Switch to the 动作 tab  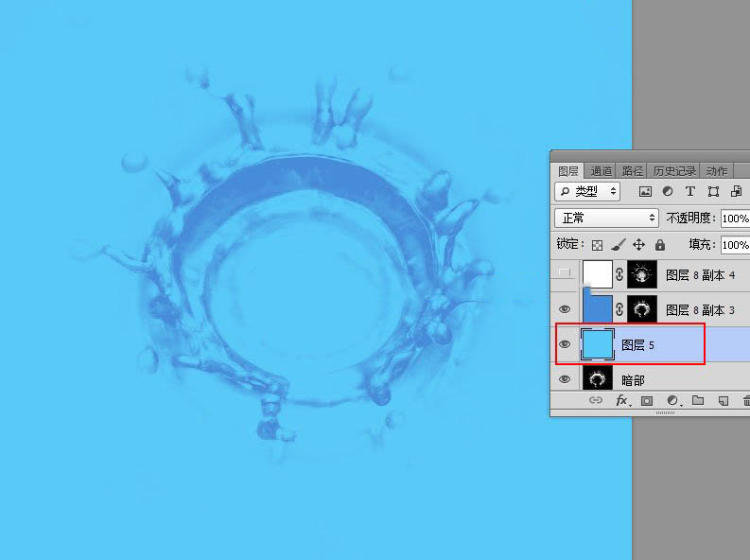pyautogui.click(x=717, y=171)
